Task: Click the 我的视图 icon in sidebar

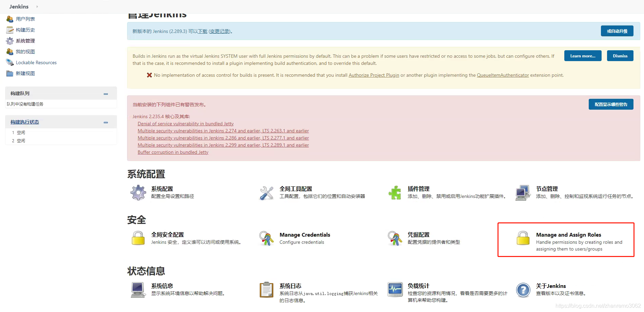Action: click(x=10, y=52)
